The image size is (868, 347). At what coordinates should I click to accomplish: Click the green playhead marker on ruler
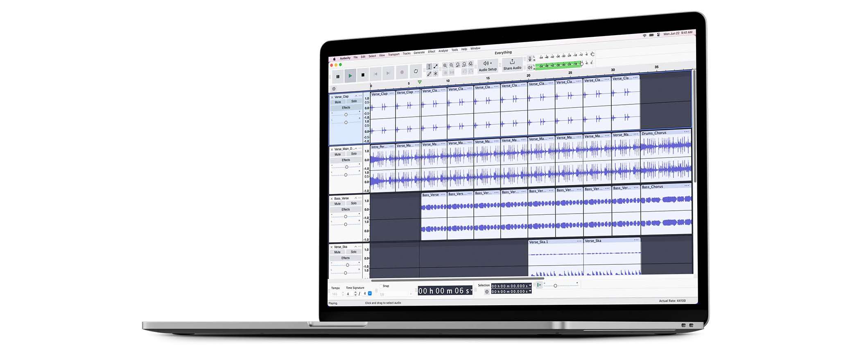tap(420, 82)
